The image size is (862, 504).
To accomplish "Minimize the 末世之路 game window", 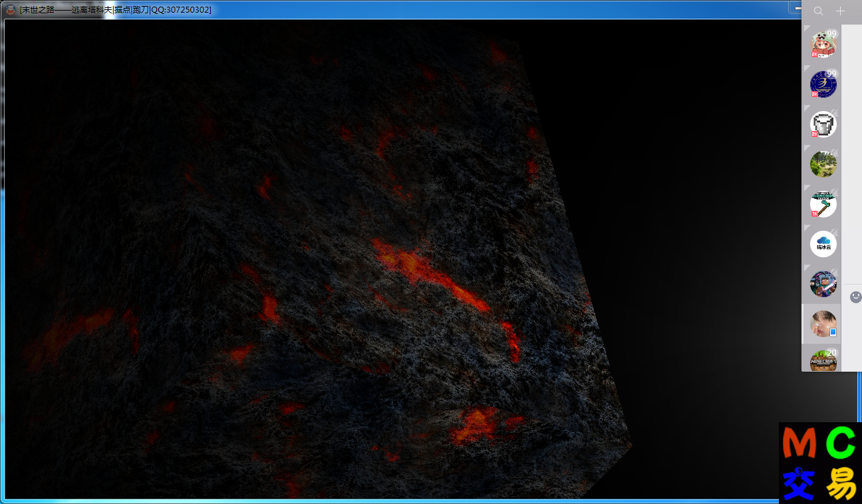I will click(795, 7).
